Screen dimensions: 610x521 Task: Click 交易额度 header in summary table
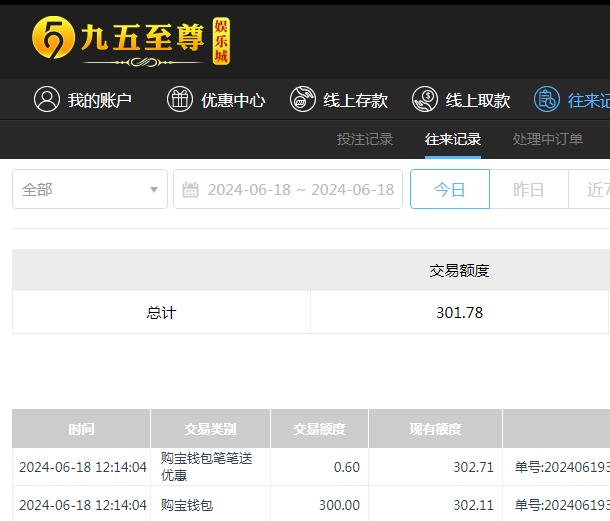point(459,271)
